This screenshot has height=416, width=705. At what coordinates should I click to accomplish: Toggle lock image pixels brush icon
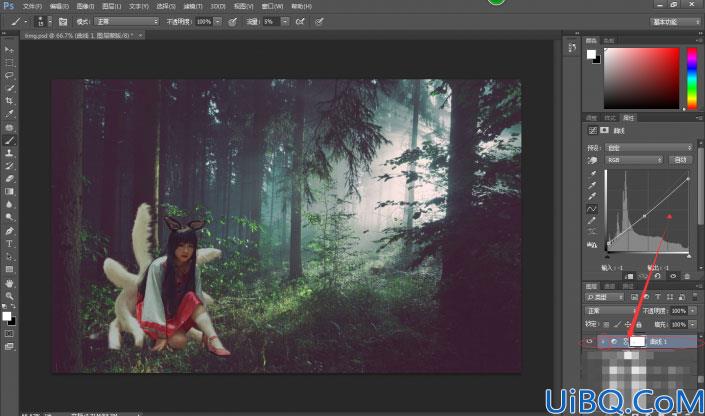[x=617, y=324]
